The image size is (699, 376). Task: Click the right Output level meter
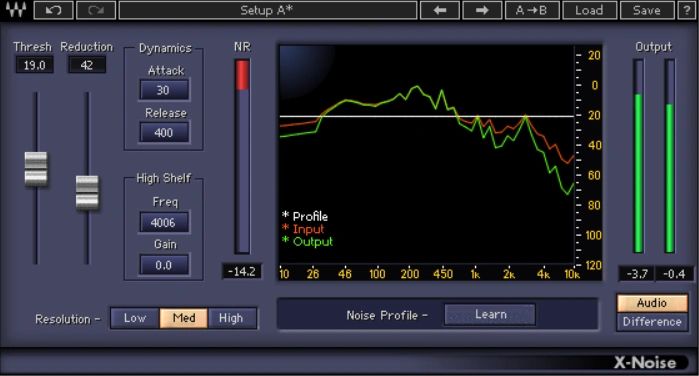(669, 156)
